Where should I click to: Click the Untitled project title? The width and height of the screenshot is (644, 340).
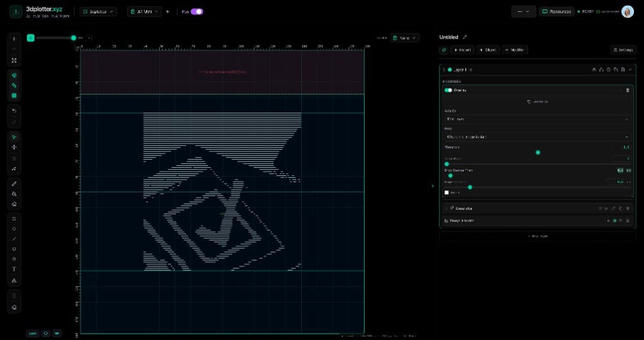coord(448,37)
